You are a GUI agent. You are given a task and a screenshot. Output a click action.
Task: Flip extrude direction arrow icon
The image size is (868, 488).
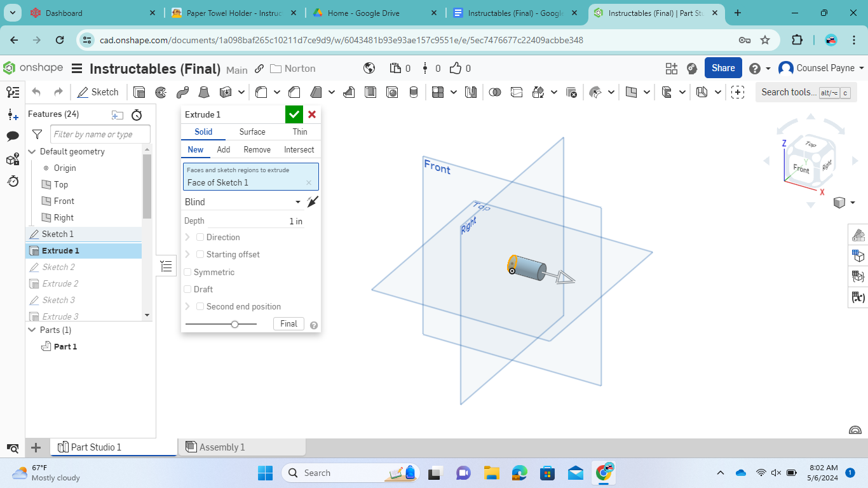pos(312,202)
